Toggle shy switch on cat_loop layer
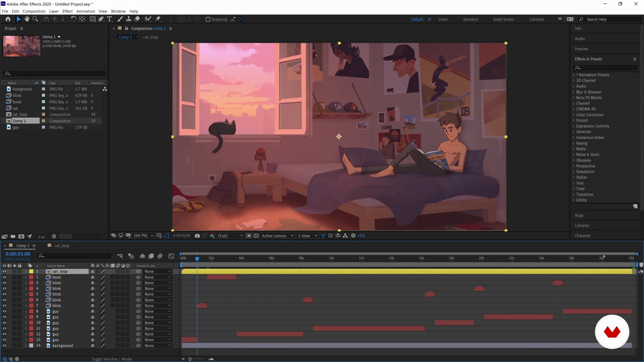 click(x=93, y=271)
